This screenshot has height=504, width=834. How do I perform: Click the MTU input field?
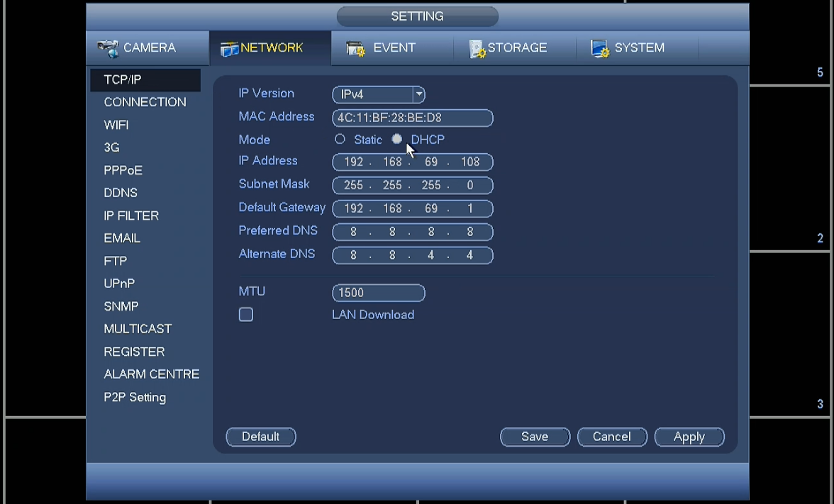tap(378, 293)
